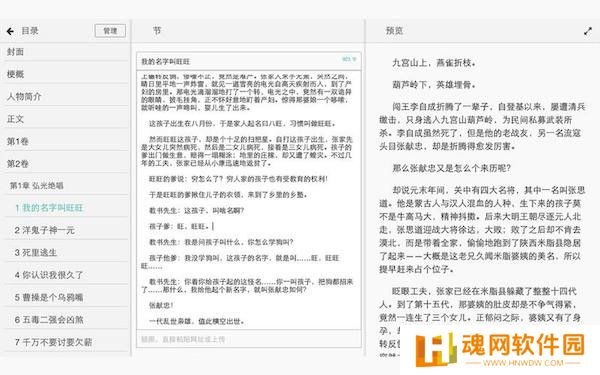Open the word count dropdown in the title bar
The image size is (600, 375).
tap(349, 59)
